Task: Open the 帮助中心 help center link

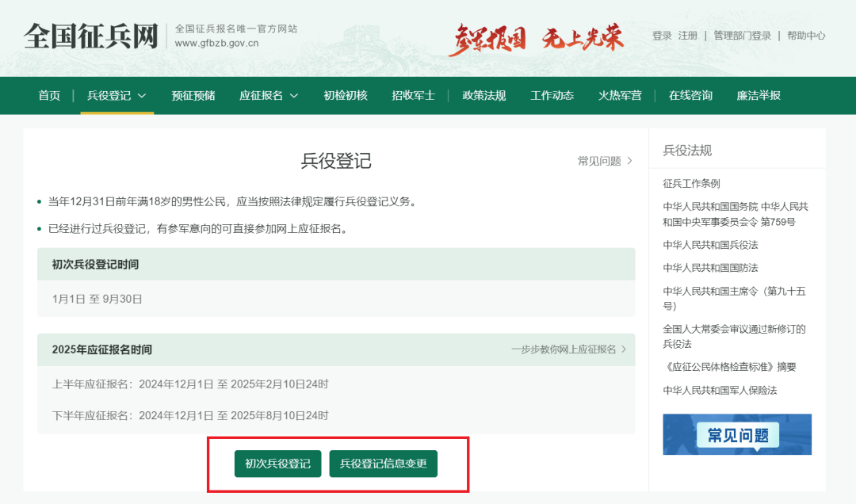Action: tap(806, 36)
